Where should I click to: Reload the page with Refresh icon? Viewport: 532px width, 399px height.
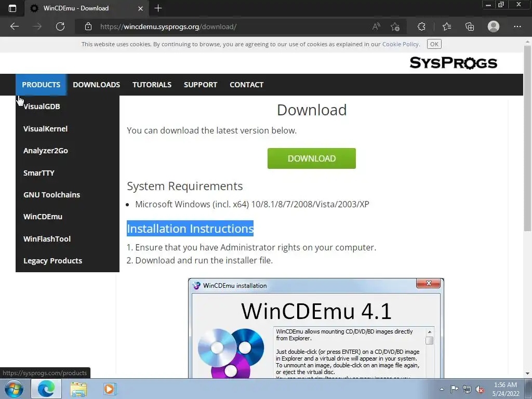click(x=60, y=26)
